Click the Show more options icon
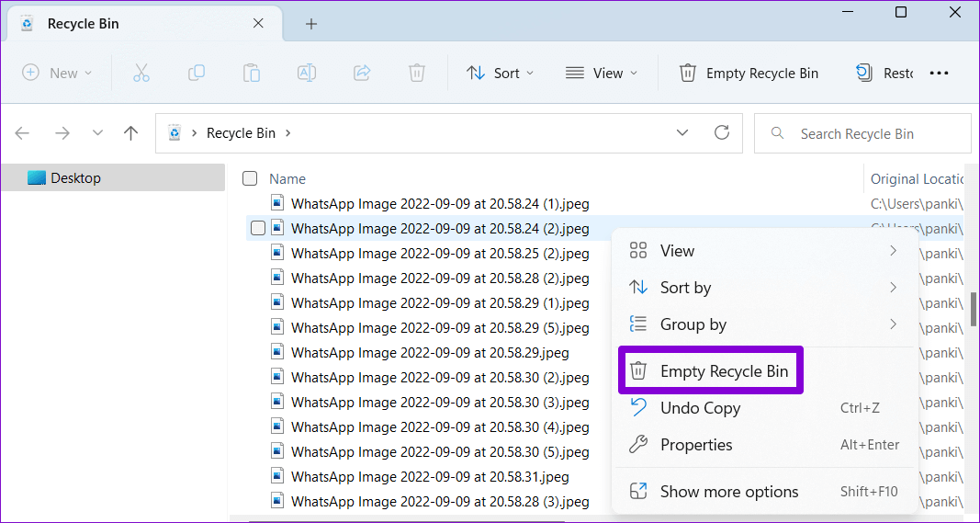 pos(638,492)
